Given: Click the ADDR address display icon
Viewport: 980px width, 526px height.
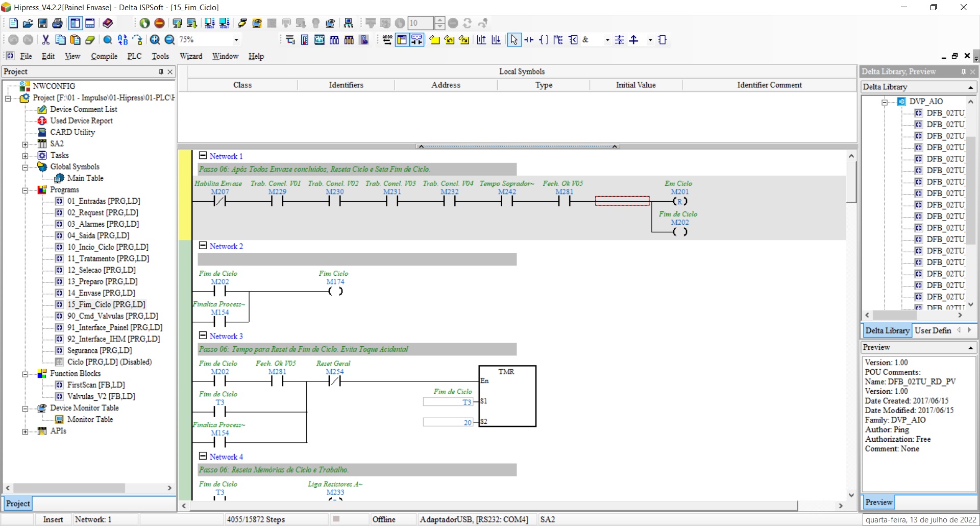Looking at the screenshot, I should [387, 40].
